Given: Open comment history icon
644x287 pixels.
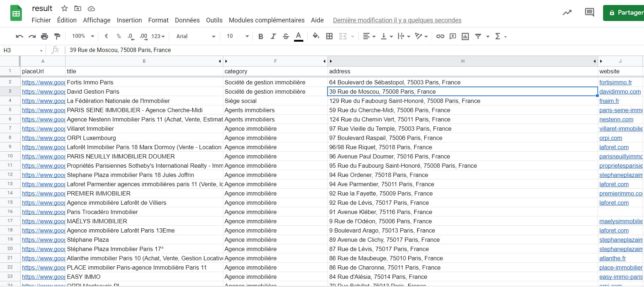Looking at the screenshot, I should point(590,12).
